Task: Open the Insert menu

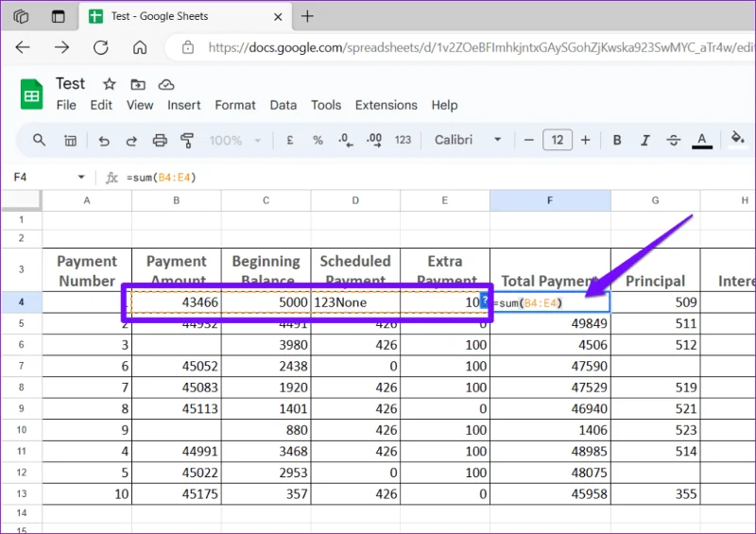Action: click(x=184, y=105)
